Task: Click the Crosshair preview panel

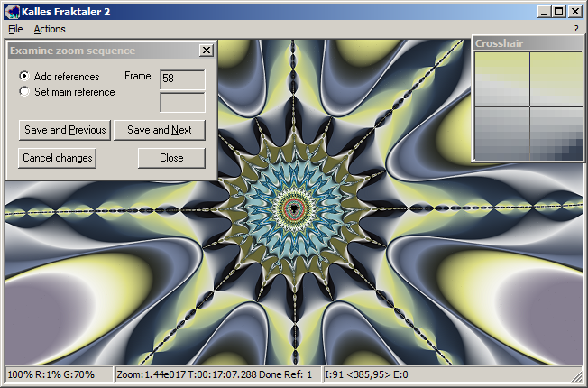Action: 528,106
